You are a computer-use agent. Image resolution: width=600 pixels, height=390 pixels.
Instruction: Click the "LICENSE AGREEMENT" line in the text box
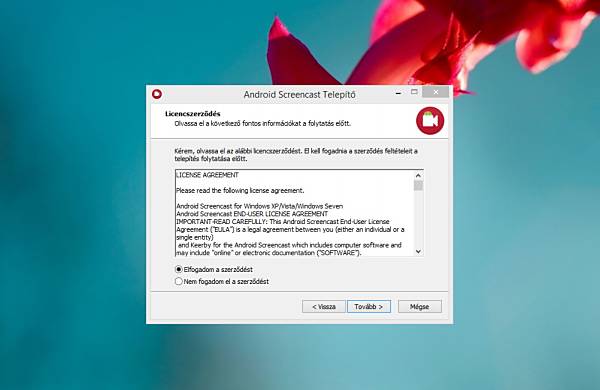(207, 175)
